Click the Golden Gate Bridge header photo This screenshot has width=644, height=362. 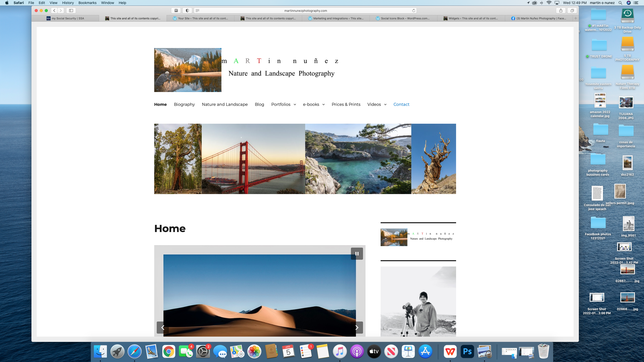(253, 159)
